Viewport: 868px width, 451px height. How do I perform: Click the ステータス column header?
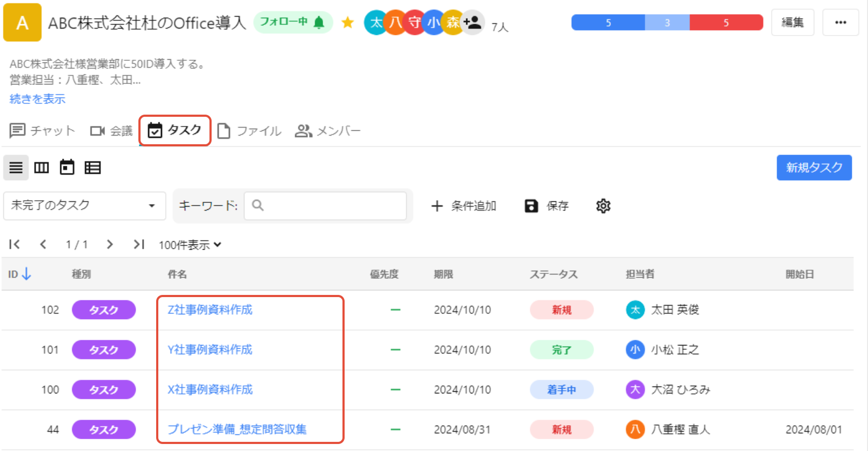[x=554, y=274]
